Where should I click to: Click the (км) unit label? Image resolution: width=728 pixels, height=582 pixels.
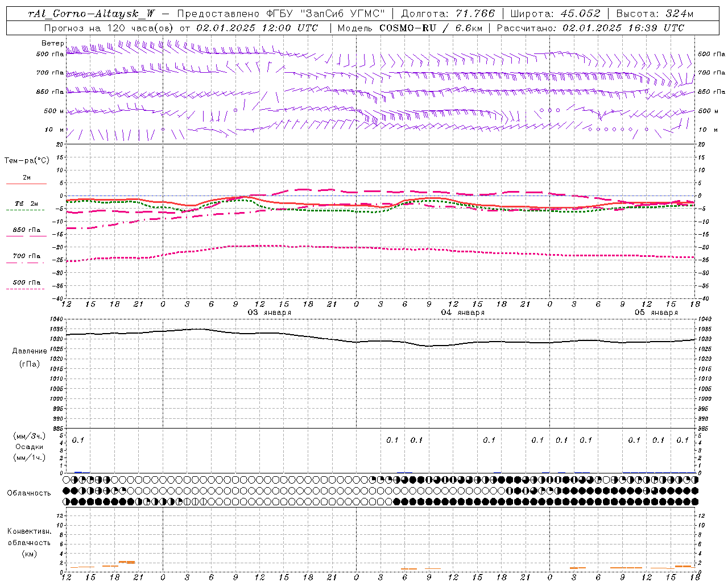point(29,554)
